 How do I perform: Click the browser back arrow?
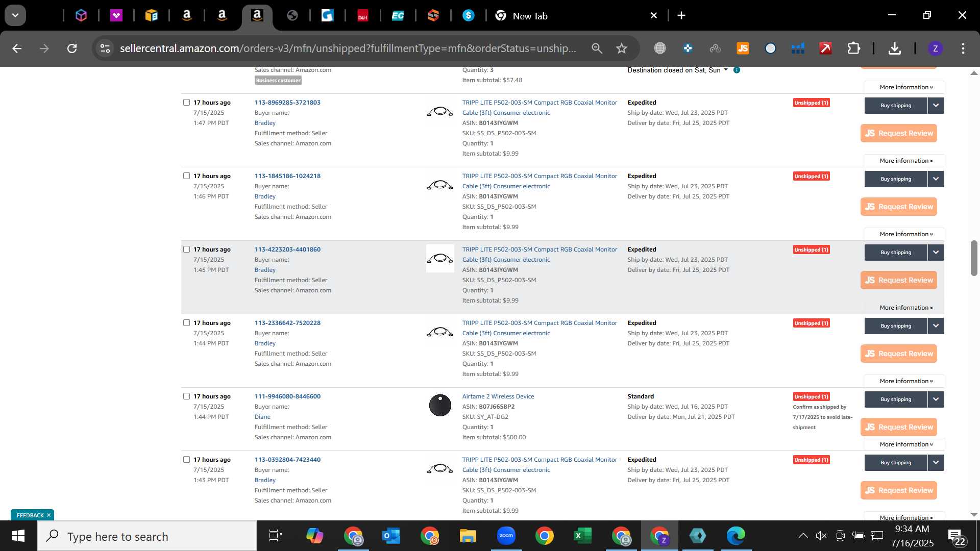pos(17,48)
